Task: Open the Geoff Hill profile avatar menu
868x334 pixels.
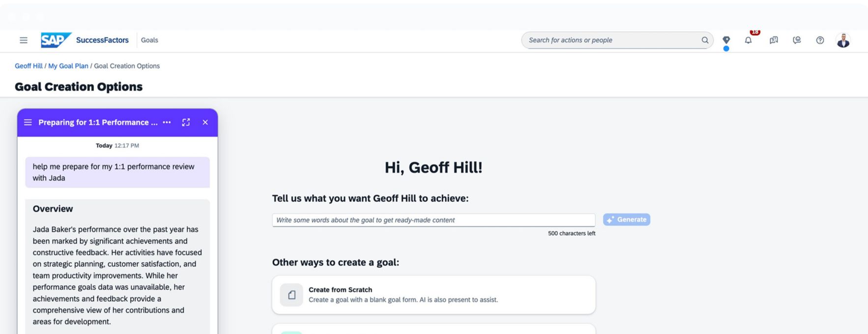Action: pyautogui.click(x=843, y=40)
